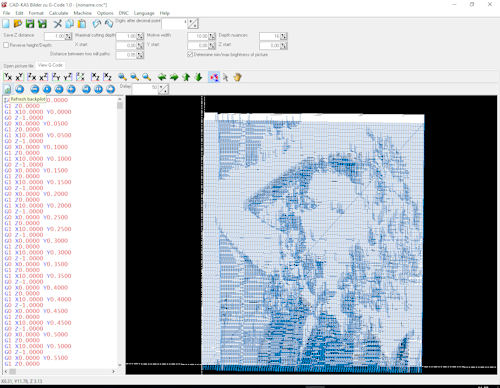The image size is (500, 388).
Task: Click the hand pan tool icon
Action: [x=237, y=77]
